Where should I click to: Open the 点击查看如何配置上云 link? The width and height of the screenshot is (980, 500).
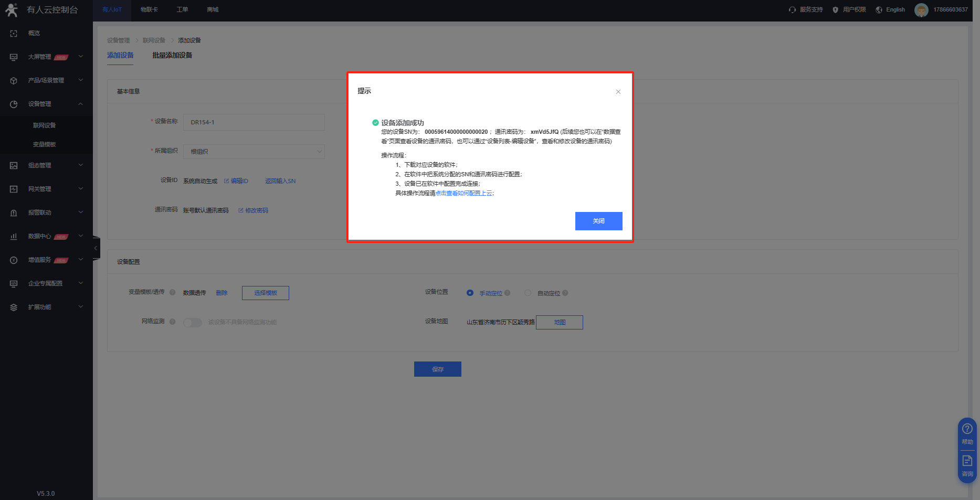[463, 193]
